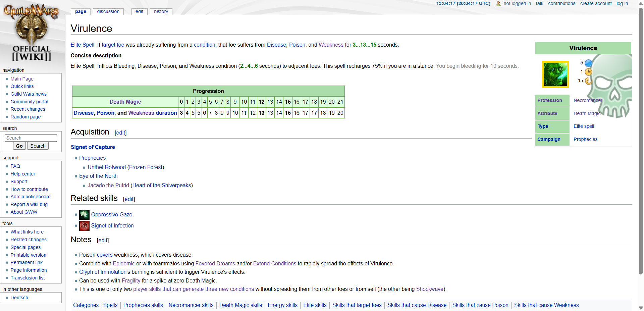Switch to Deutsch language version
The image size is (644, 311).
click(x=19, y=298)
